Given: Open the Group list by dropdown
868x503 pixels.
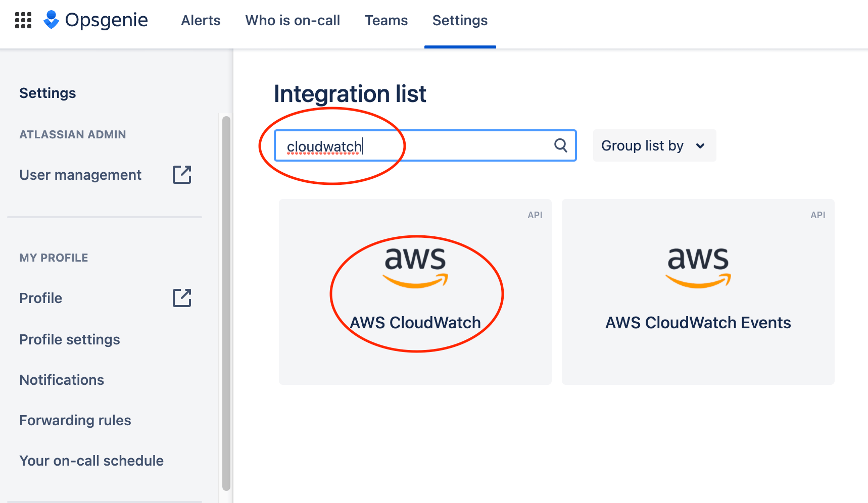Looking at the screenshot, I should [654, 145].
